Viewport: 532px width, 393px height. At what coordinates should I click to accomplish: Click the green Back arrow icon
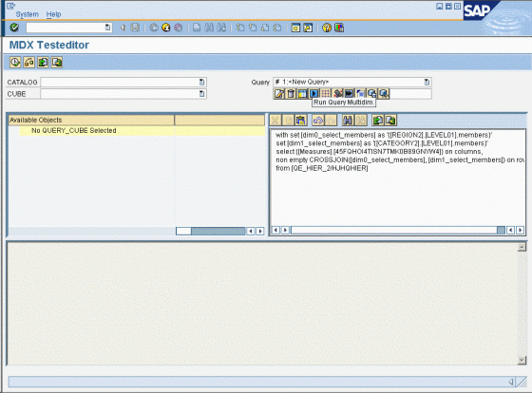[154, 28]
